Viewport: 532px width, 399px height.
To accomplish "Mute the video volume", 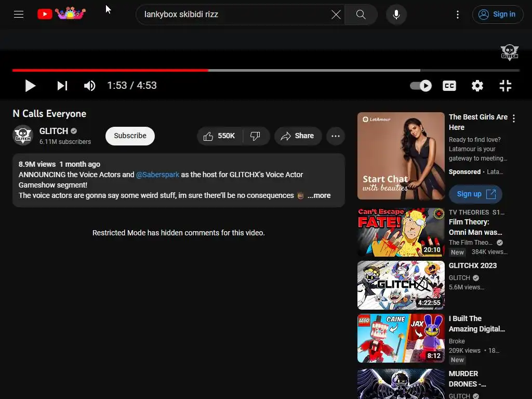I will (89, 86).
